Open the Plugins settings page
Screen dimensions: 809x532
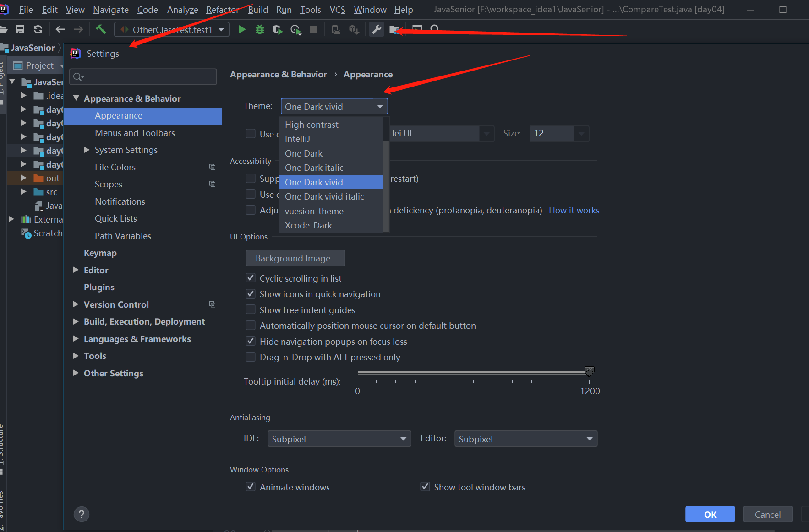coord(99,287)
